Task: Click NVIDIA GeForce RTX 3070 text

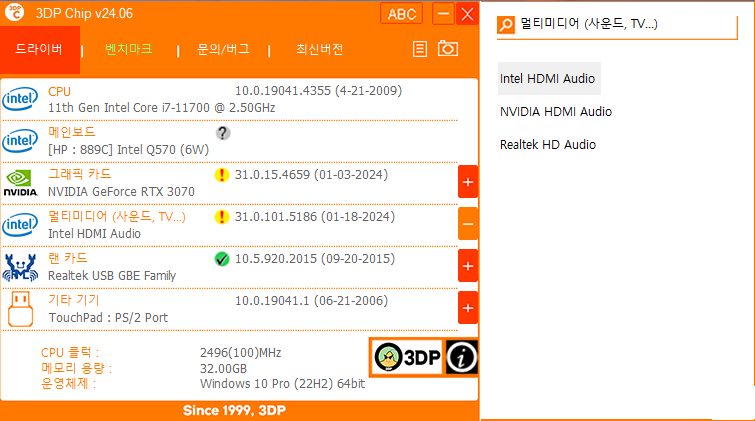Action: 121,192
